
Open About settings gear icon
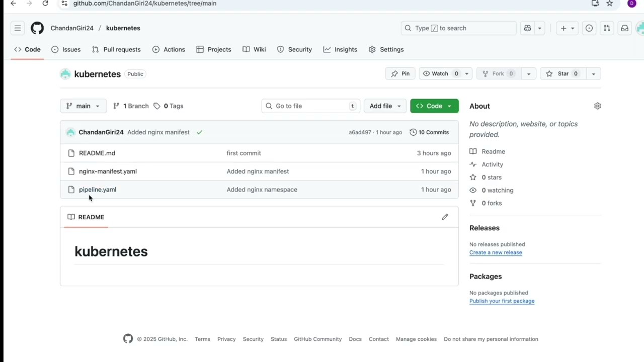(x=597, y=106)
